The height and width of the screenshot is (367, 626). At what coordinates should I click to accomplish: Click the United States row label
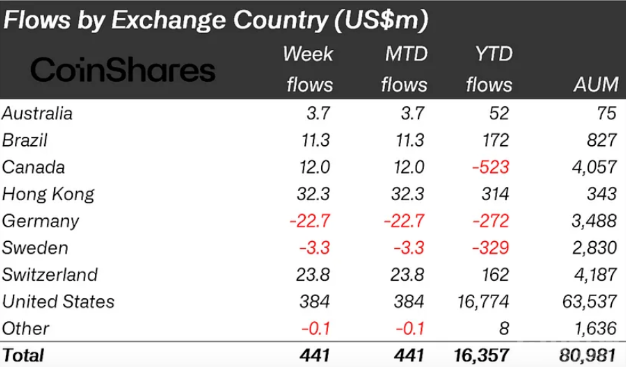tap(58, 302)
